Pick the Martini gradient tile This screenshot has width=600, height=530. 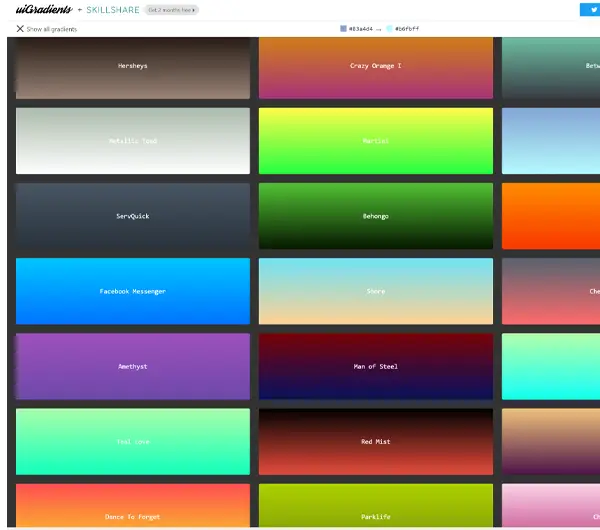coord(375,141)
